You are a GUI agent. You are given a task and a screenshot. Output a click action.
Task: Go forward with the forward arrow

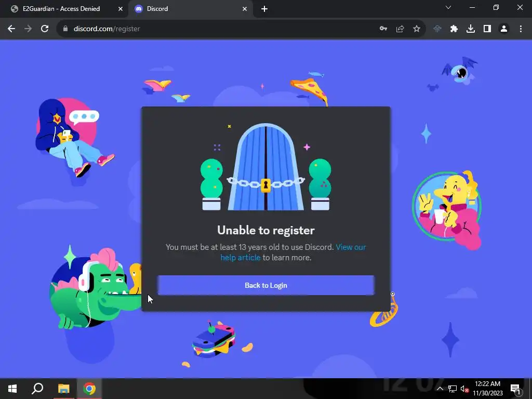click(x=28, y=29)
